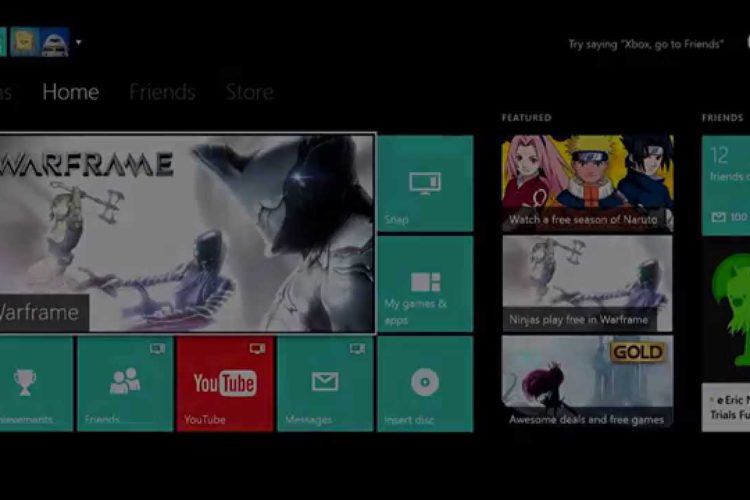Click the FRIENDS section heading
Image resolution: width=750 pixels, height=500 pixels.
722,118
